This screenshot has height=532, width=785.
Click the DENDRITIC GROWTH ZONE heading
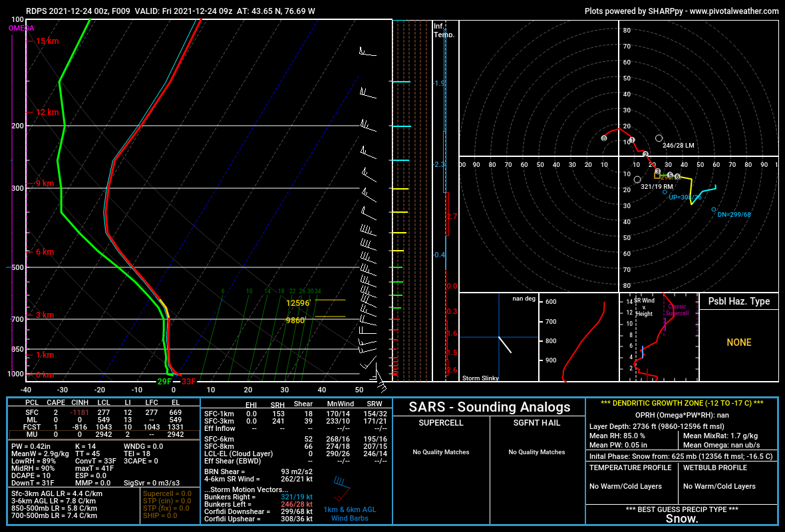[682, 403]
